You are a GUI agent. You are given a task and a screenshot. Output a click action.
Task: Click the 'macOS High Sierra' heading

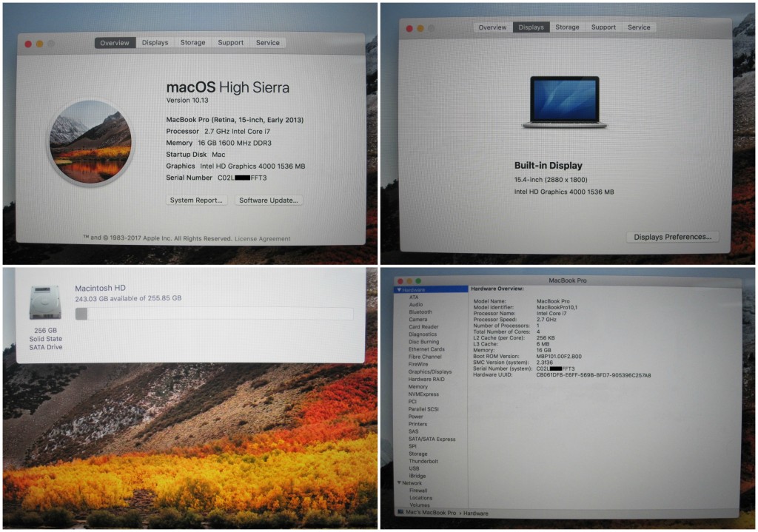(x=228, y=87)
